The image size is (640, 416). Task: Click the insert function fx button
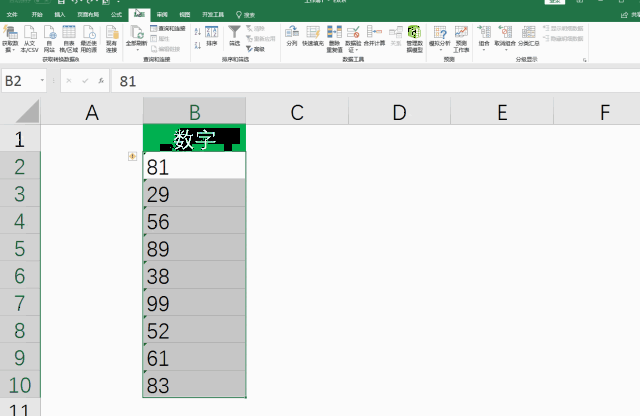(101, 81)
